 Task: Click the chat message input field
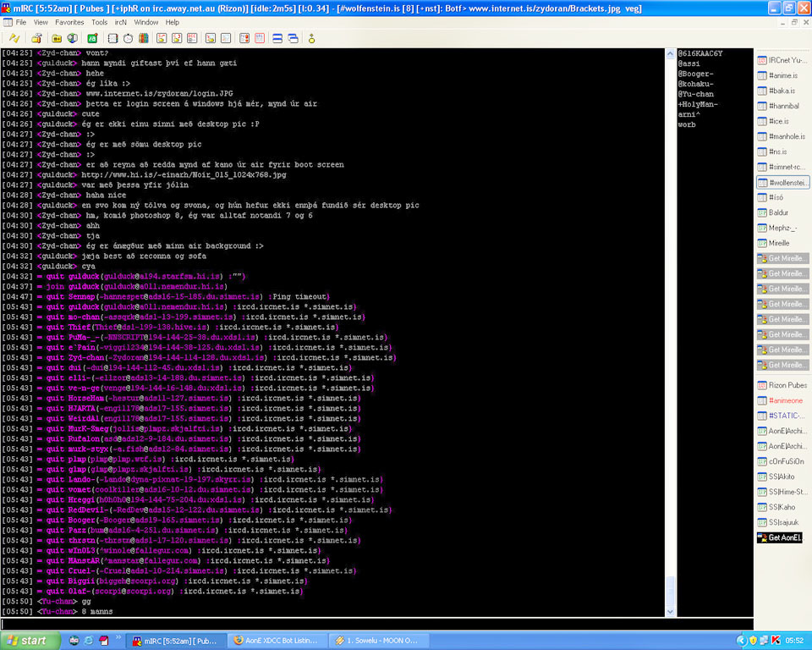tap(376, 624)
